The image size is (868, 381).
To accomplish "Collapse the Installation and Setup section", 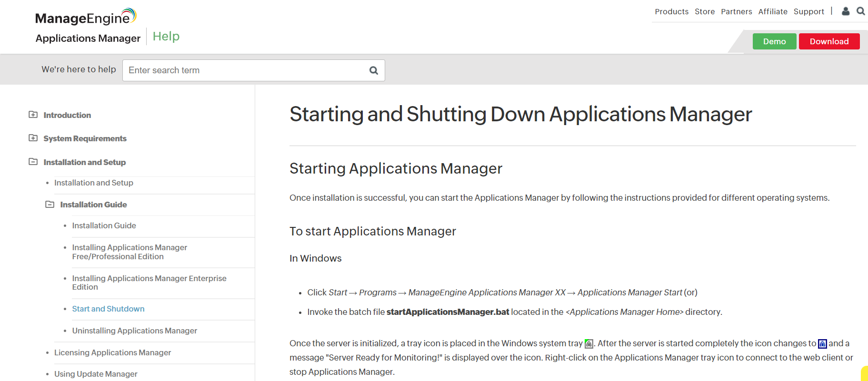I will point(33,162).
